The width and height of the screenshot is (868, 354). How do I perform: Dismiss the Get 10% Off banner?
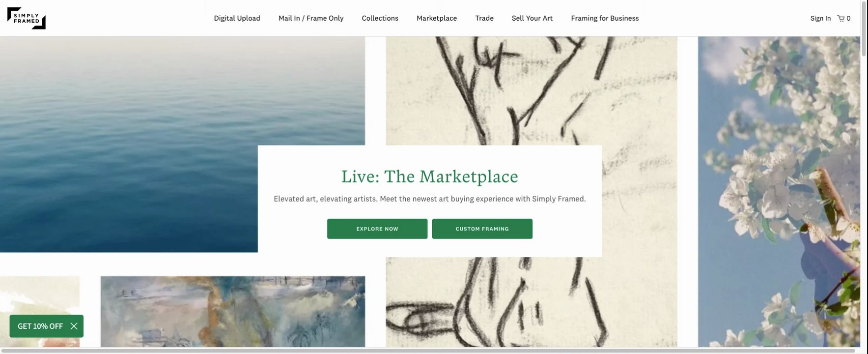[x=74, y=326]
